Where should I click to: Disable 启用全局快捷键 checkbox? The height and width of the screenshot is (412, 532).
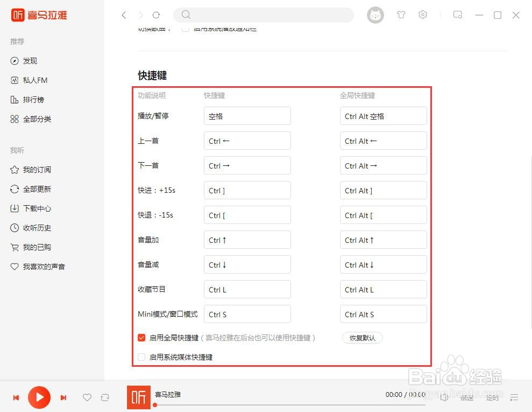(x=141, y=338)
